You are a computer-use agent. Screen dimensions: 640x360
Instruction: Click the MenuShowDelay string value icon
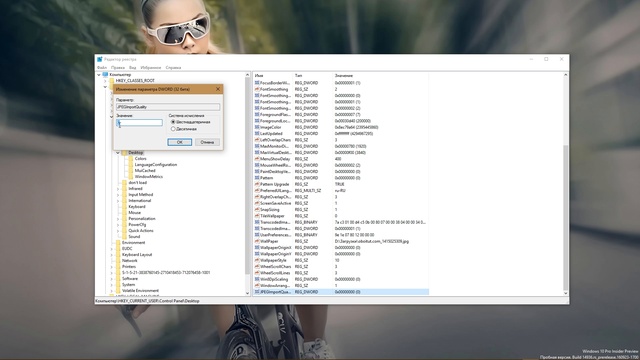click(x=257, y=159)
